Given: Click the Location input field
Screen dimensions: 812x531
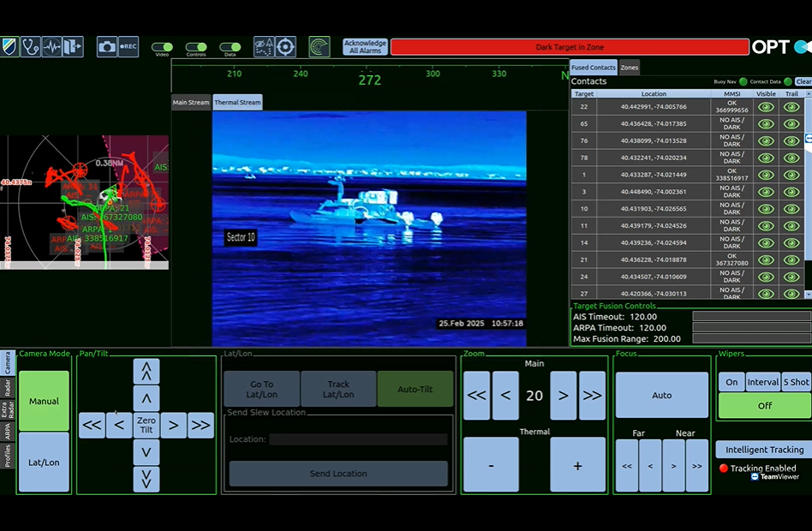Looking at the screenshot, I should (358, 439).
